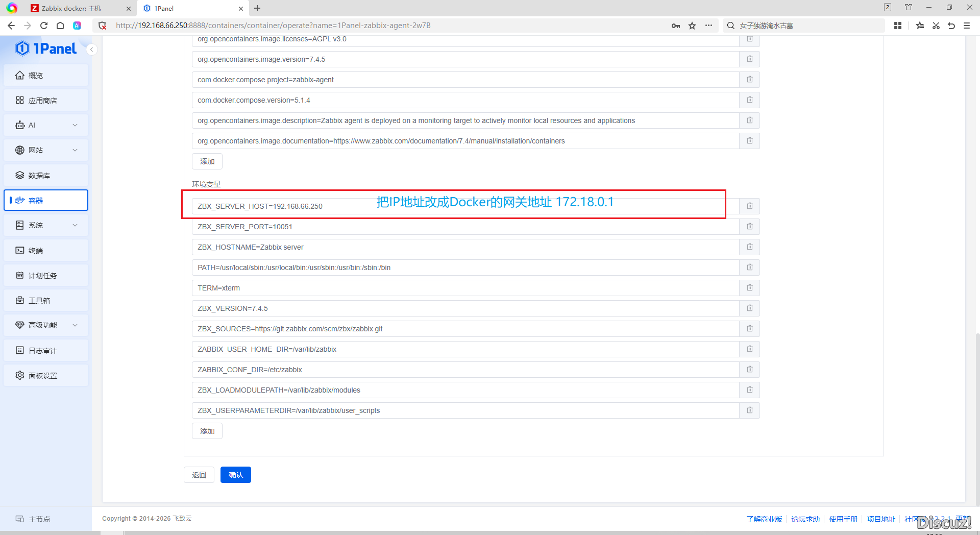The height and width of the screenshot is (535, 980).
Task: Collapse the 1Panel sidebar
Action: (x=92, y=50)
